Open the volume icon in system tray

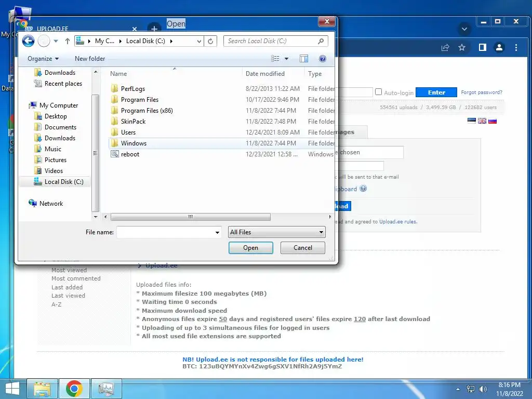(x=483, y=389)
